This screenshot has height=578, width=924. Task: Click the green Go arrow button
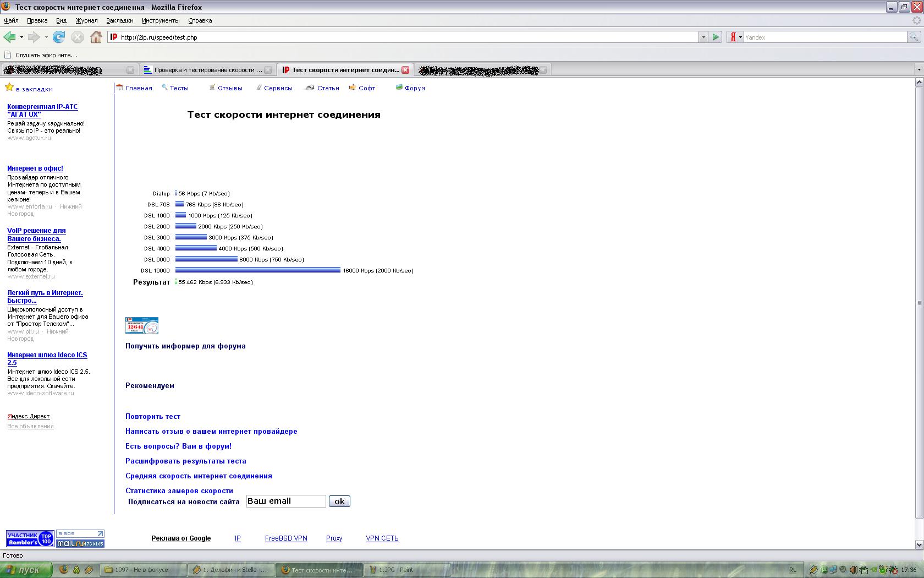pyautogui.click(x=716, y=37)
